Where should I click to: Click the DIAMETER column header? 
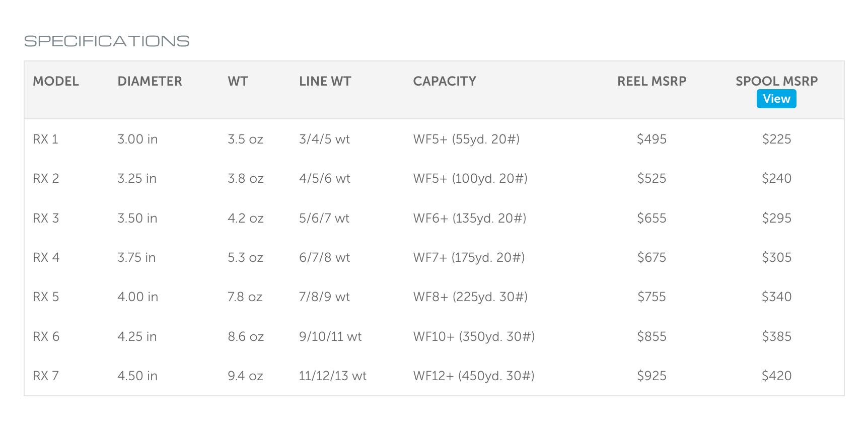[150, 81]
